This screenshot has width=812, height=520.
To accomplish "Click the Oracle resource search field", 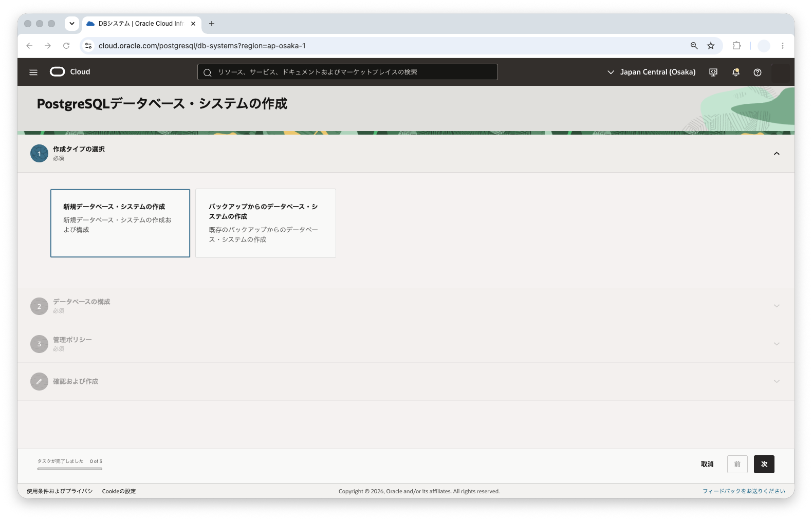I will click(347, 72).
